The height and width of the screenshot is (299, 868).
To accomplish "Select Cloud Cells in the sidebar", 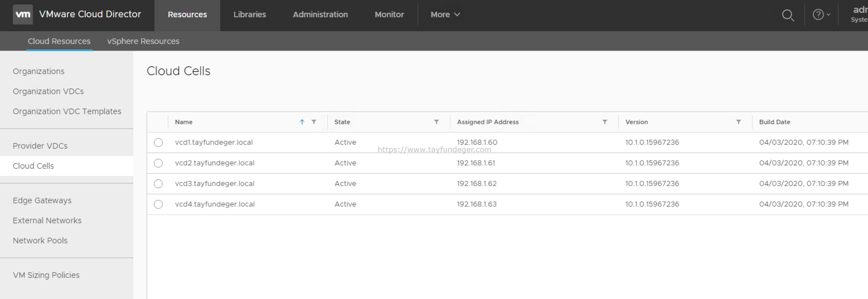I will click(67, 166).
